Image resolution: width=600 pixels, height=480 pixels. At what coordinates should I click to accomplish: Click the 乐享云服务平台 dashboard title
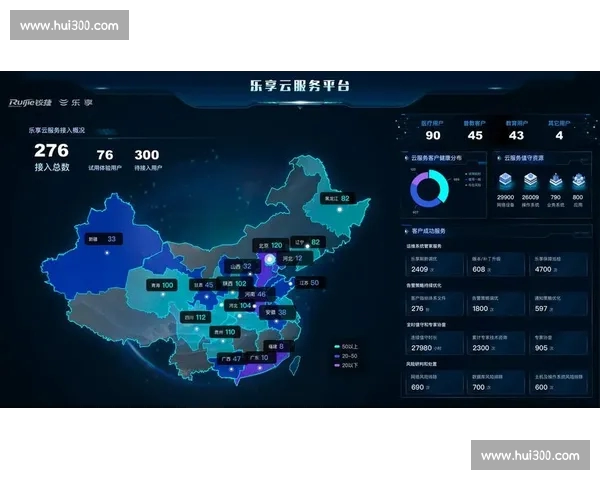click(300, 85)
